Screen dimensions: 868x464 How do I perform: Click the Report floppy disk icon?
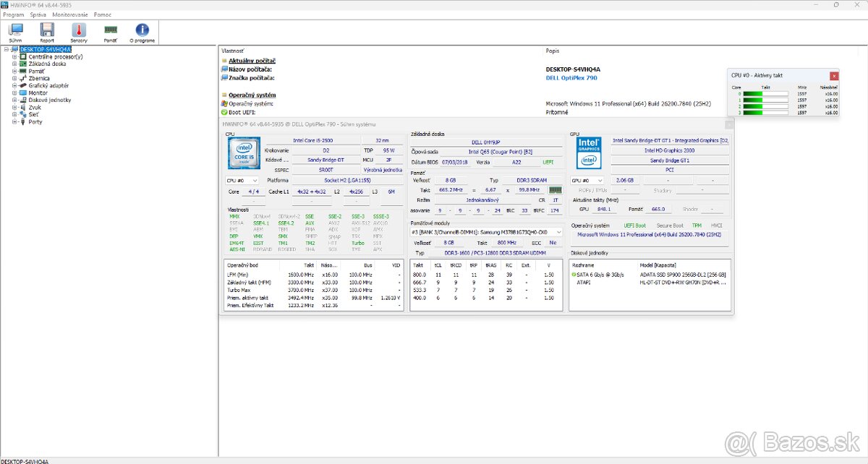pos(47,30)
